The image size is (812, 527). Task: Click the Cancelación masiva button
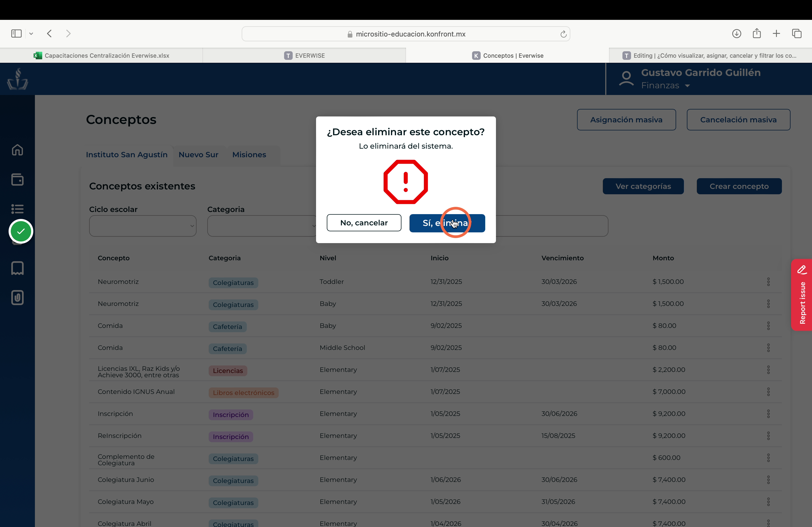(738, 120)
